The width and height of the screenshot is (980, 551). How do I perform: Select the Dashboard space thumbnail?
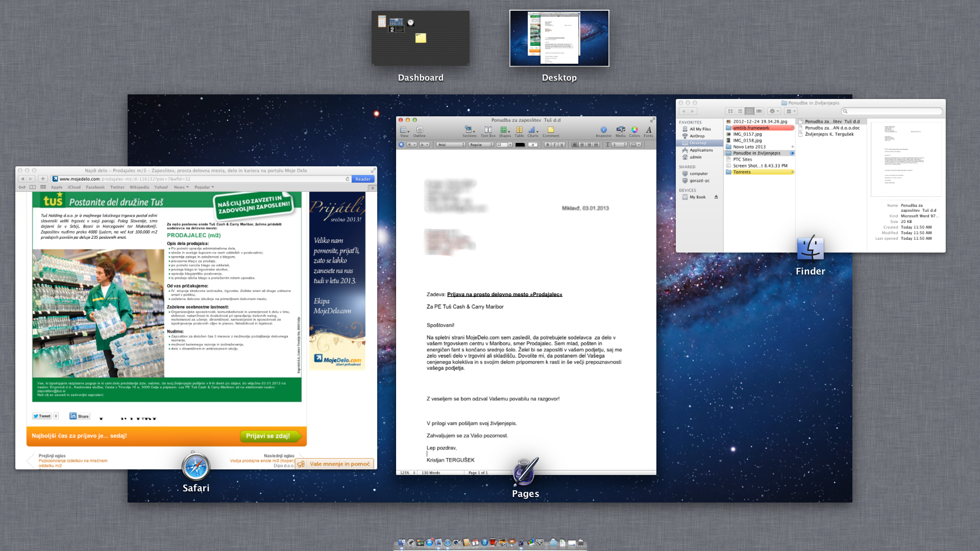[421, 38]
